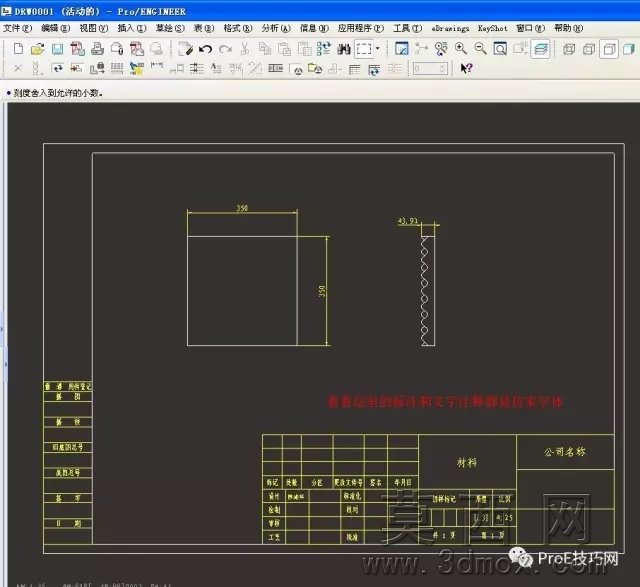Click the email with attachment icon
The height and width of the screenshot is (587, 640).
[117, 49]
